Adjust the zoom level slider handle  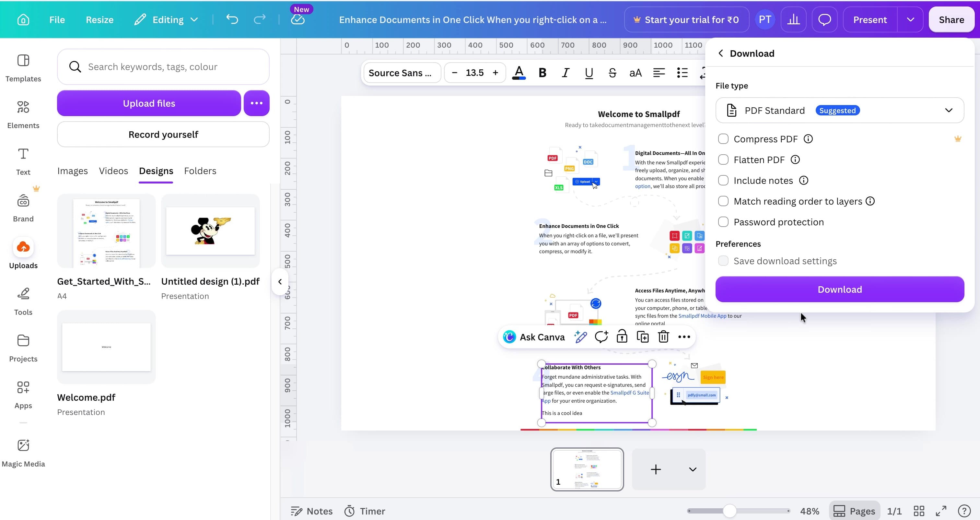(729, 511)
